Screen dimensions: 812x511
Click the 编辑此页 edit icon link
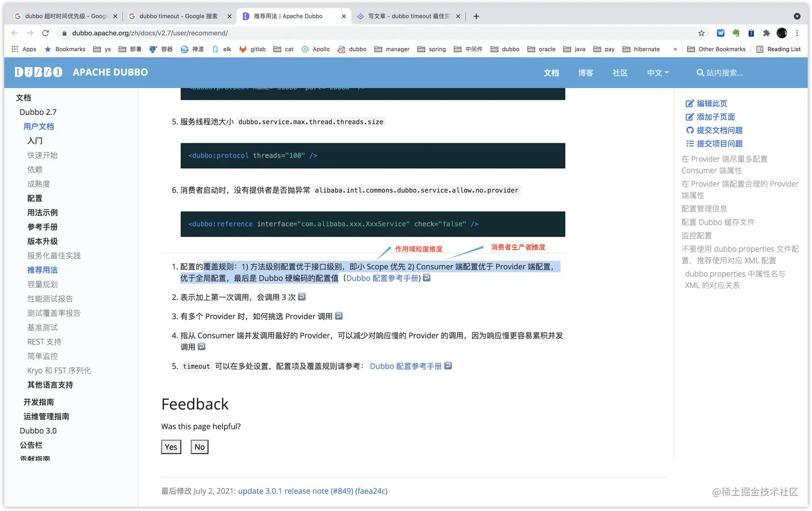(x=706, y=103)
